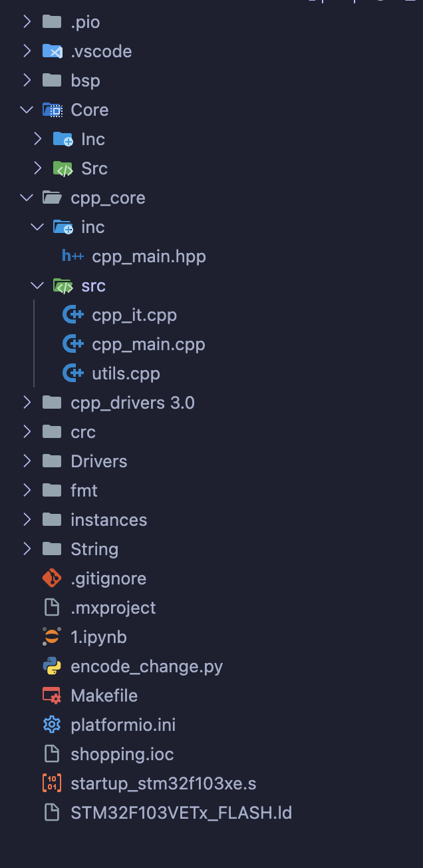This screenshot has width=423, height=868.
Task: Click the Git icon beside .gitignore
Action: 52,578
